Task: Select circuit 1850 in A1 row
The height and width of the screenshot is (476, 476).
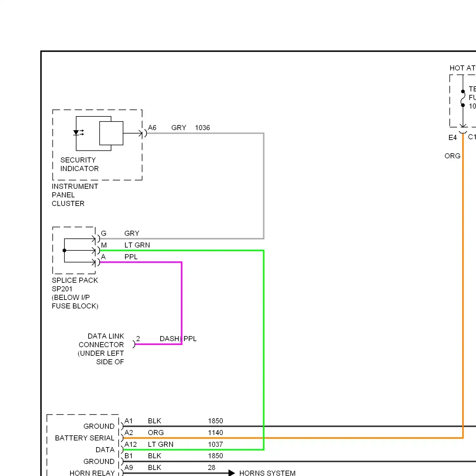Action: coord(215,421)
